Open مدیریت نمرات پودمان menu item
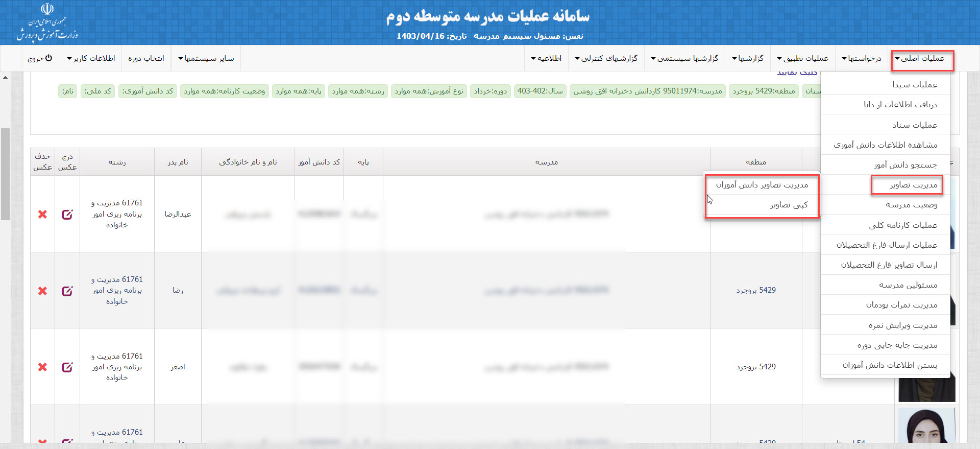The width and height of the screenshot is (980, 449). pos(901,305)
